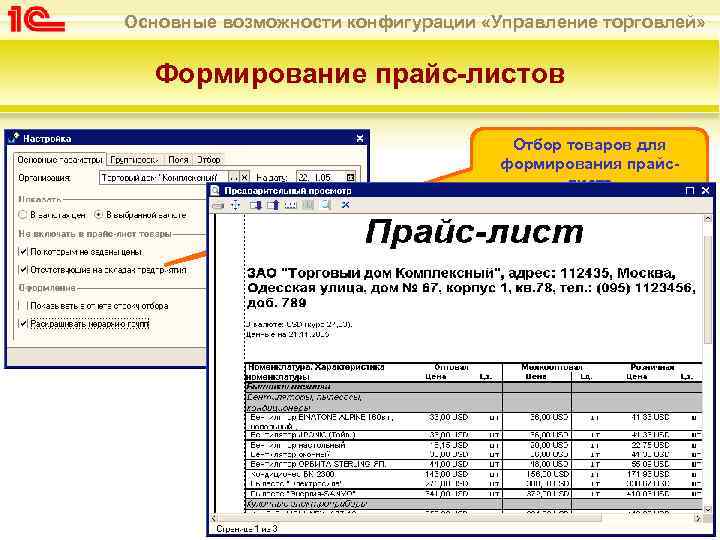
Task: Click the 'Оптовая' price column header
Action: [x=451, y=367]
